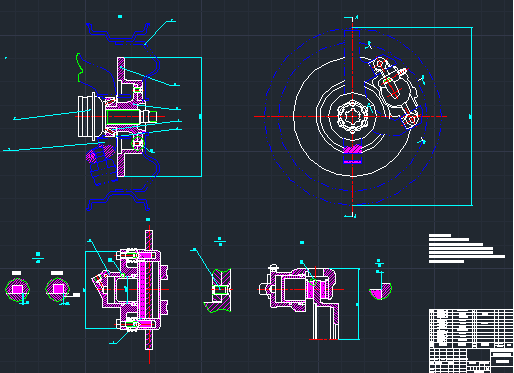Select the title block table in the corner

(471, 340)
